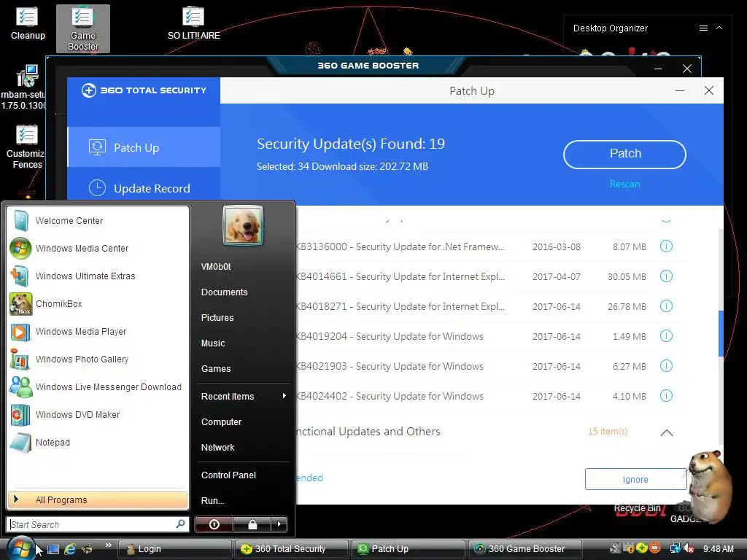Select Patch Up sidebar tab
The image size is (747, 560).
[x=144, y=147]
